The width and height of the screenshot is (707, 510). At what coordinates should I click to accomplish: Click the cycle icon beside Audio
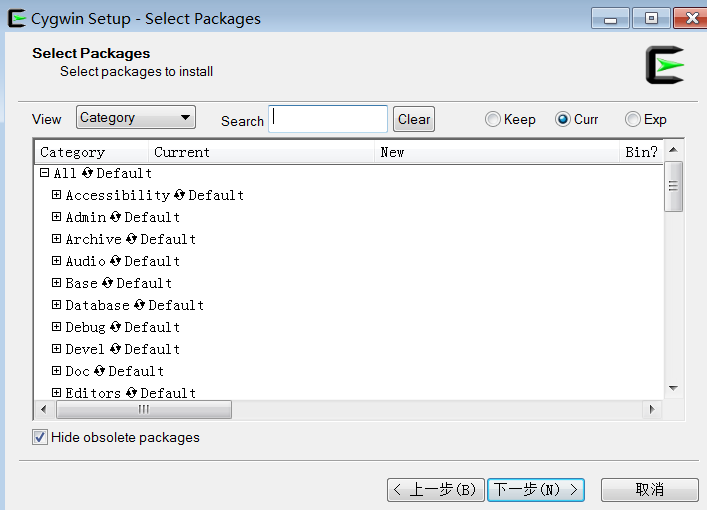click(115, 261)
